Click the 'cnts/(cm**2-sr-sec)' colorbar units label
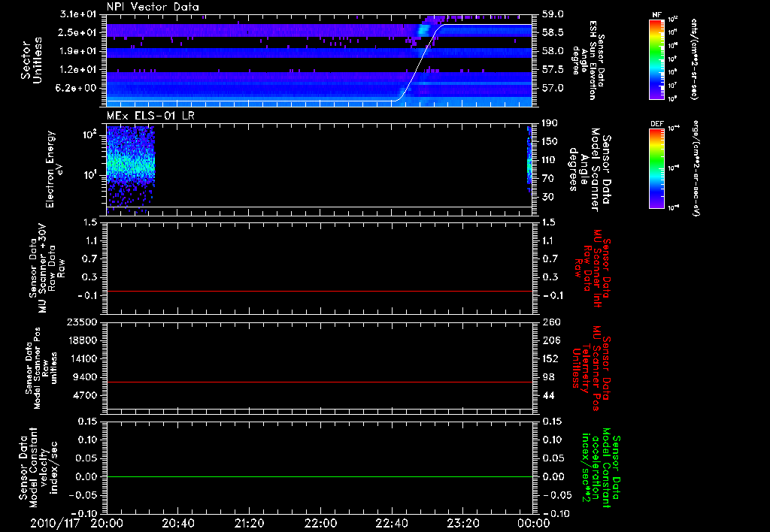The height and width of the screenshot is (532, 770). [x=694, y=59]
